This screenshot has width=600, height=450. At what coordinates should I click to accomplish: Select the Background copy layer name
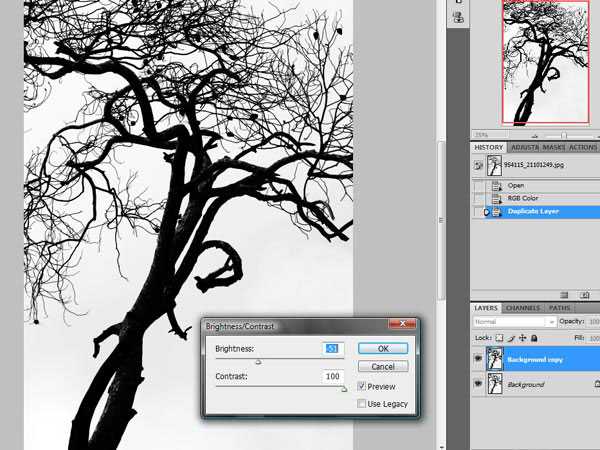coord(535,360)
